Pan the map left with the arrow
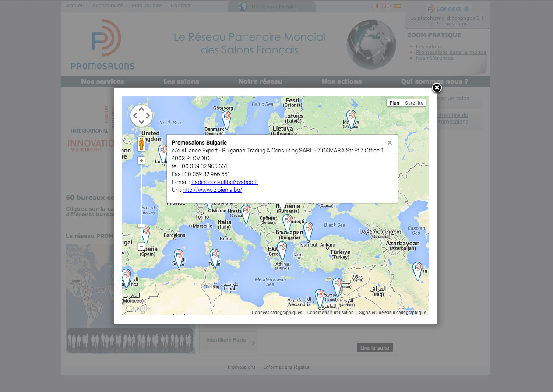Viewport: 553px width, 392px height. pyautogui.click(x=135, y=116)
